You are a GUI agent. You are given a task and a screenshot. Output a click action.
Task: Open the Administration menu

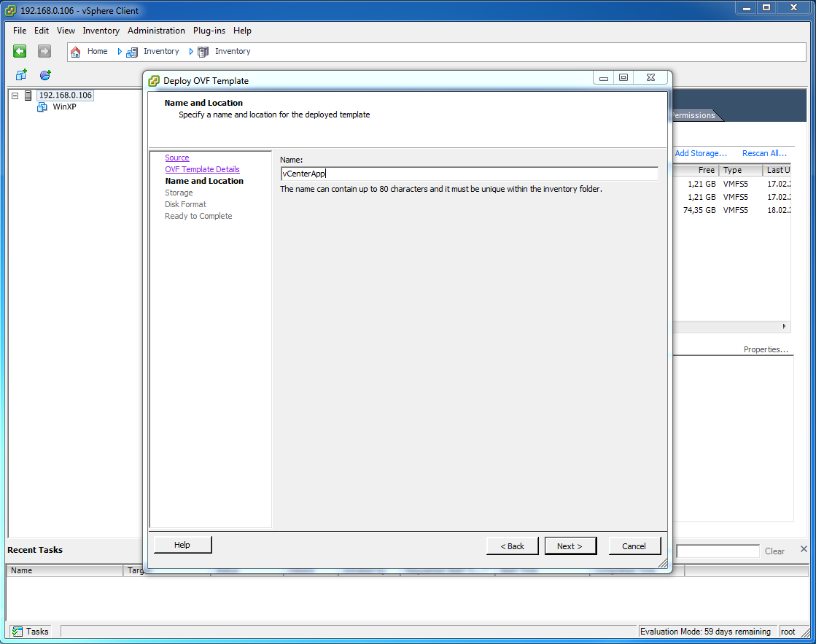(156, 31)
